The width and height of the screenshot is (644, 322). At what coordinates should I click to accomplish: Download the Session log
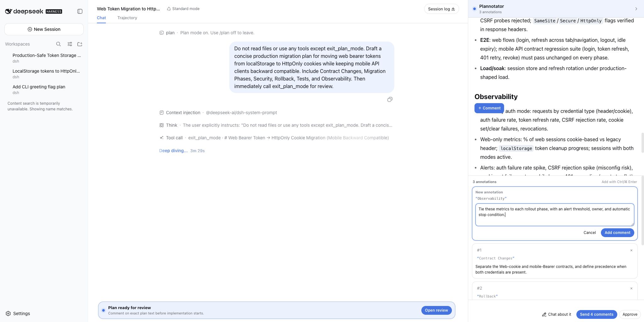tap(441, 9)
